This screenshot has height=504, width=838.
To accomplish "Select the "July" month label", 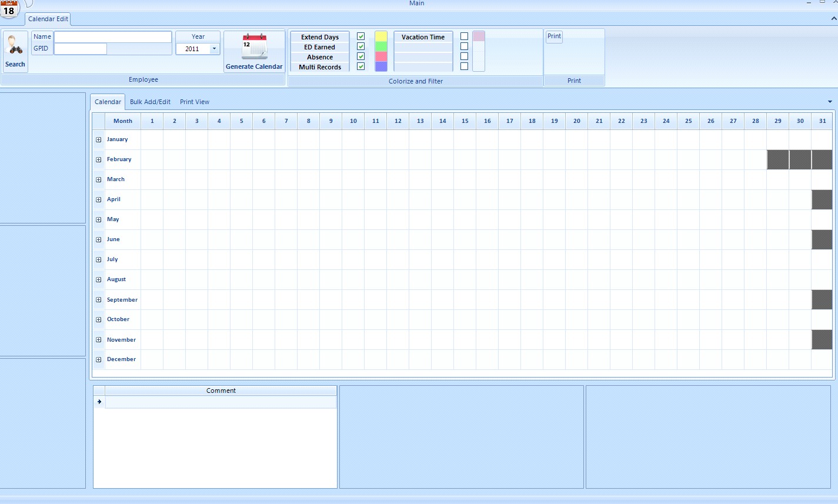I will (x=112, y=259).
